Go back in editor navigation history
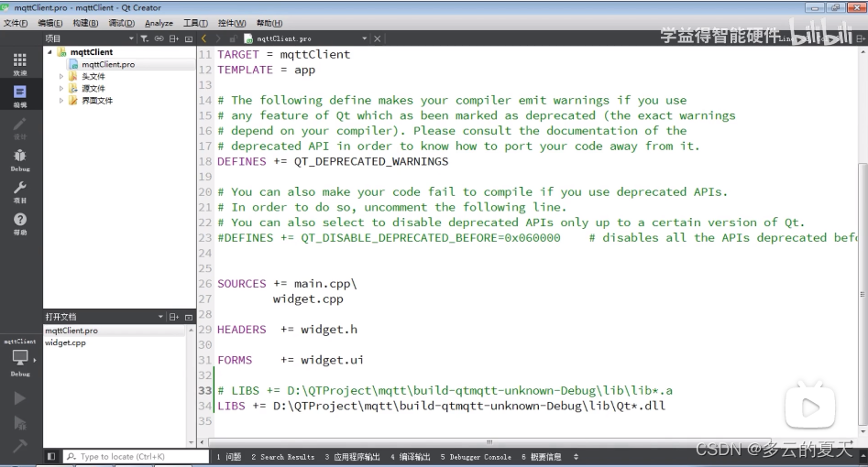The height and width of the screenshot is (467, 868). (x=203, y=38)
